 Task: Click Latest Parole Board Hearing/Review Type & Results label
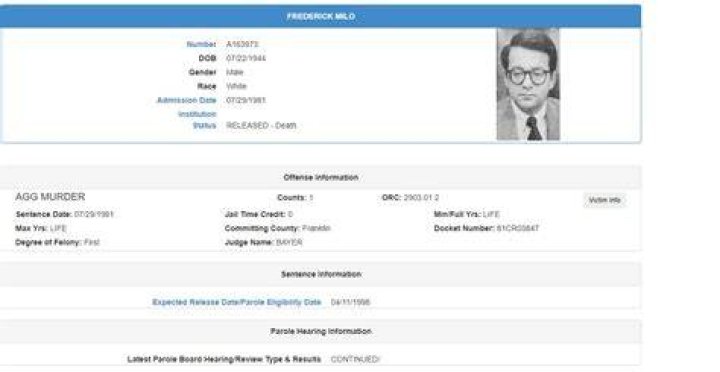tap(224, 359)
